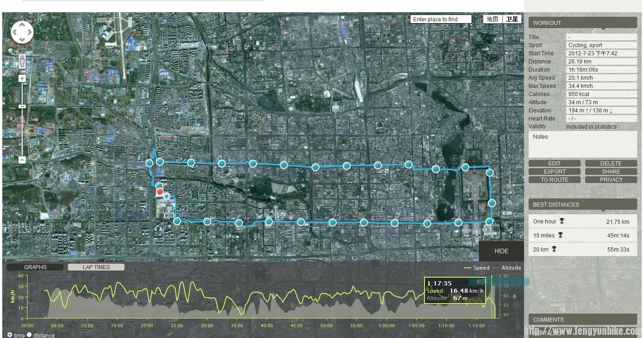This screenshot has height=338, width=644.
Task: Open the GRAPHS tab
Action: 35,267
